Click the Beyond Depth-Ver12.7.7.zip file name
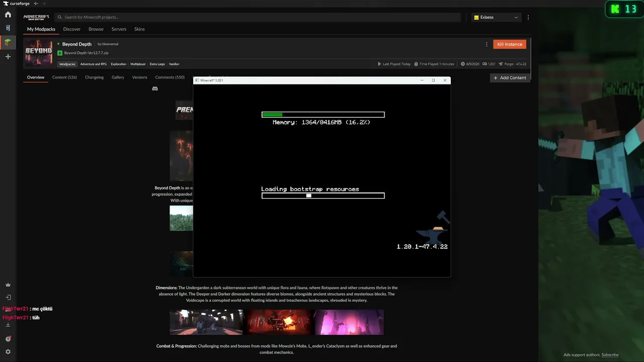644x362 pixels. [x=86, y=53]
